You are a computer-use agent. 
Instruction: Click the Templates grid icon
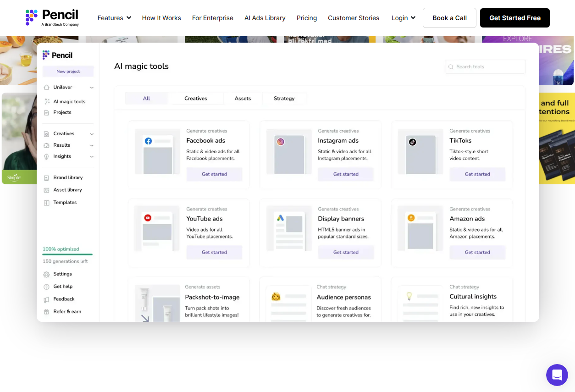tap(46, 202)
